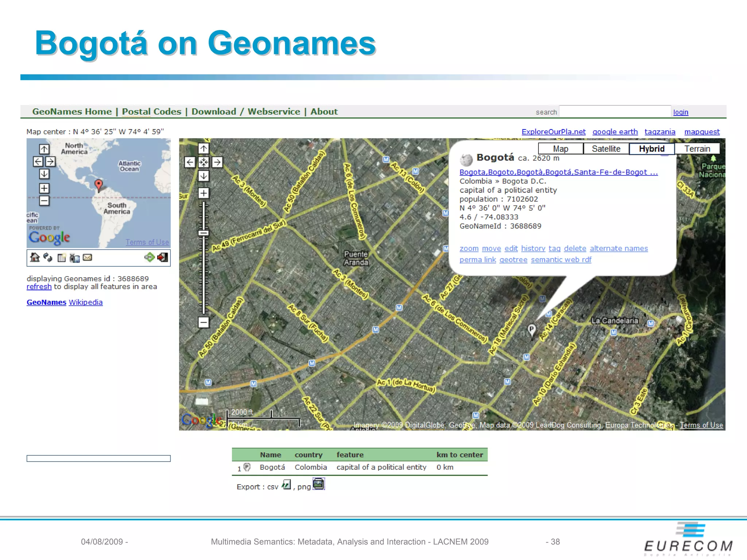
Task: Click the marker icon in the Bogotá table row
Action: coord(247,467)
